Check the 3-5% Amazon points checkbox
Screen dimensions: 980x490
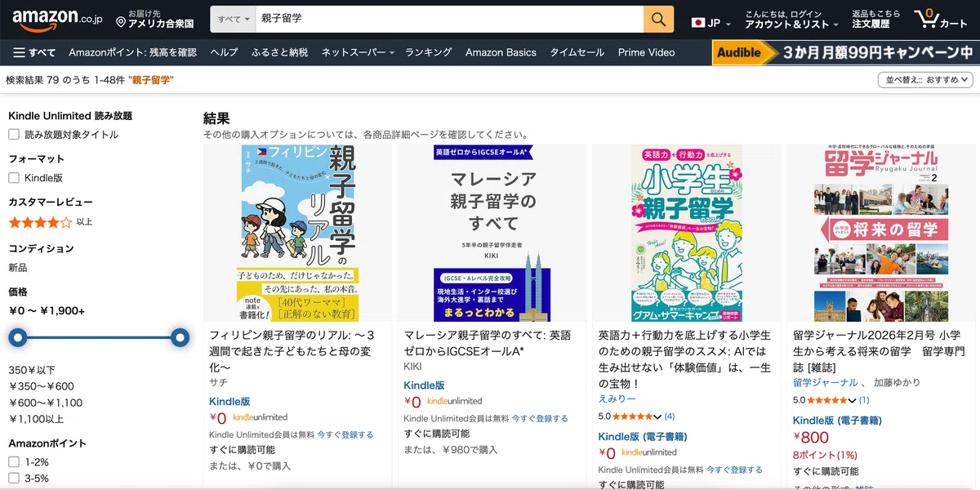click(x=14, y=478)
